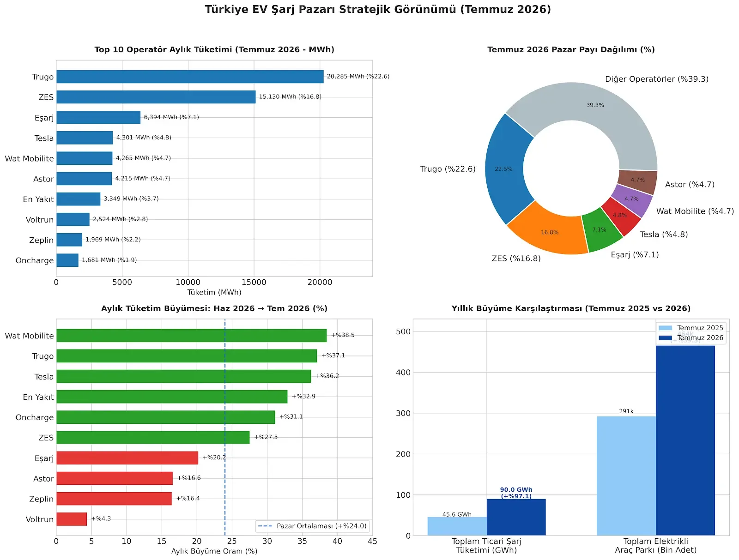Click the '+%37.1' growth value label
Image resolution: width=739 pixels, height=560 pixels.
tap(333, 355)
